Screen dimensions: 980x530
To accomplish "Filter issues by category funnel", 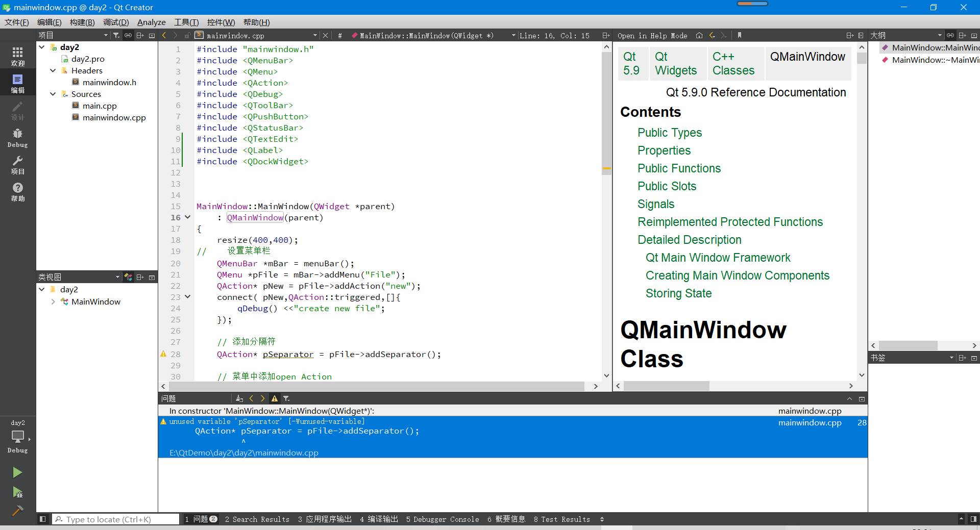I will pos(286,398).
